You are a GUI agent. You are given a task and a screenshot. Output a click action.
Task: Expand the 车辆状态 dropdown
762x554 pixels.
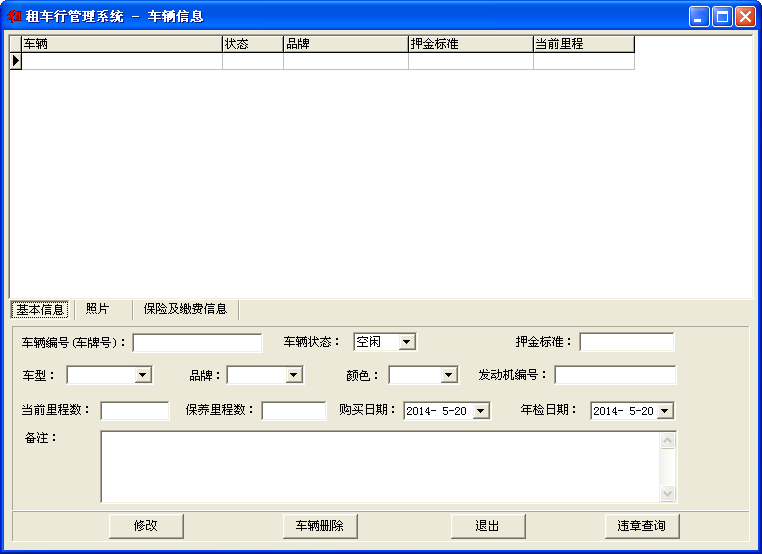(x=407, y=342)
